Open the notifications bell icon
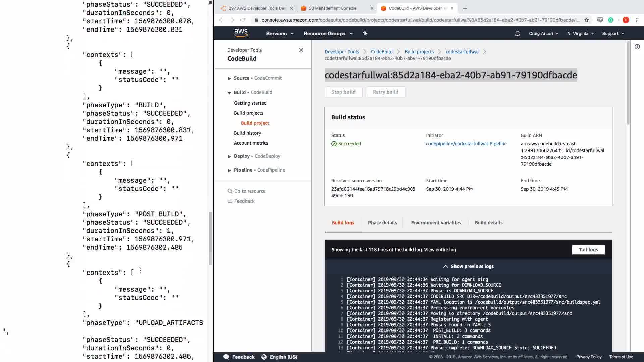Screen dimensions: 644x362 517,33
